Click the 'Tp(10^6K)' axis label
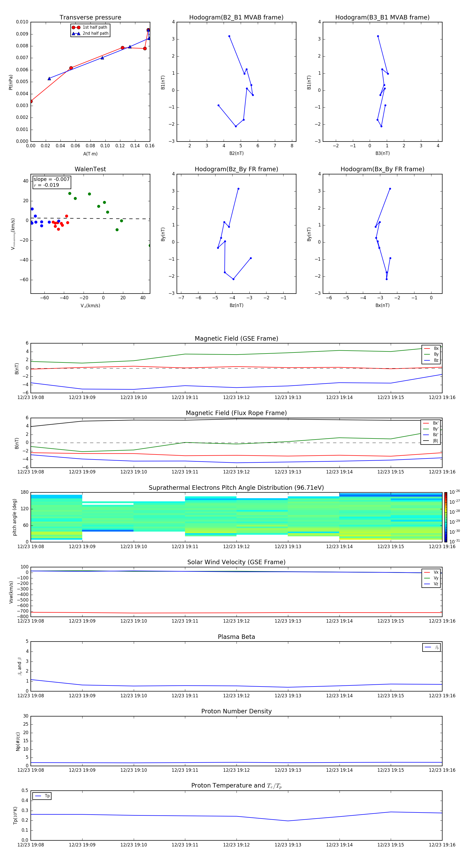The width and height of the screenshot is (473, 868). coord(15,815)
